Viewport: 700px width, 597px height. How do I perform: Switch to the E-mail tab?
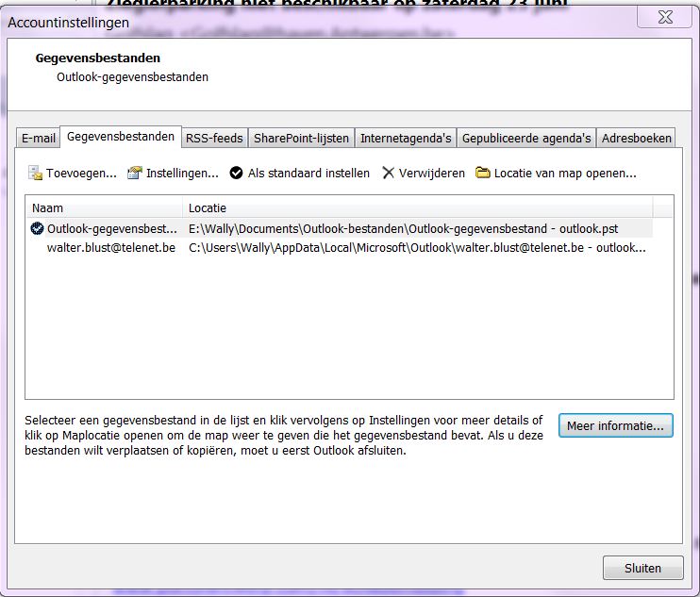39,138
